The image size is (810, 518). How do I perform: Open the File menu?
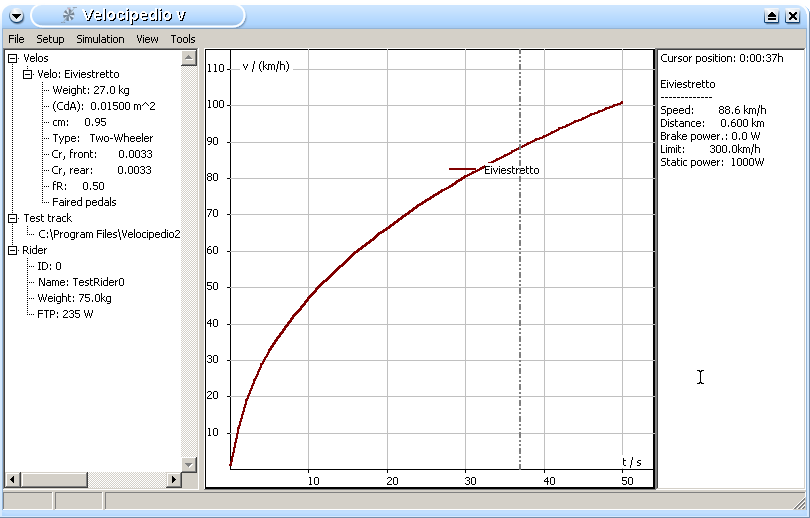(16, 39)
